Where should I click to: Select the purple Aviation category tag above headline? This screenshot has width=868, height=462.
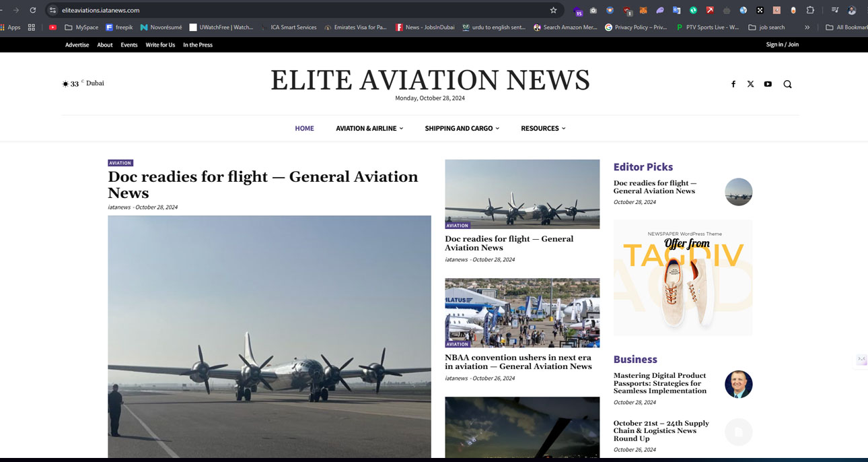coord(120,163)
